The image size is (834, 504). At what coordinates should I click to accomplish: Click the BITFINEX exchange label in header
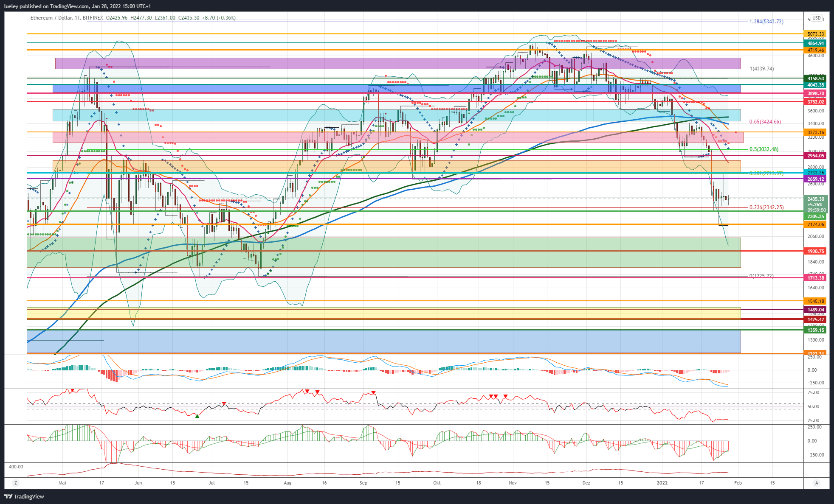[x=93, y=18]
